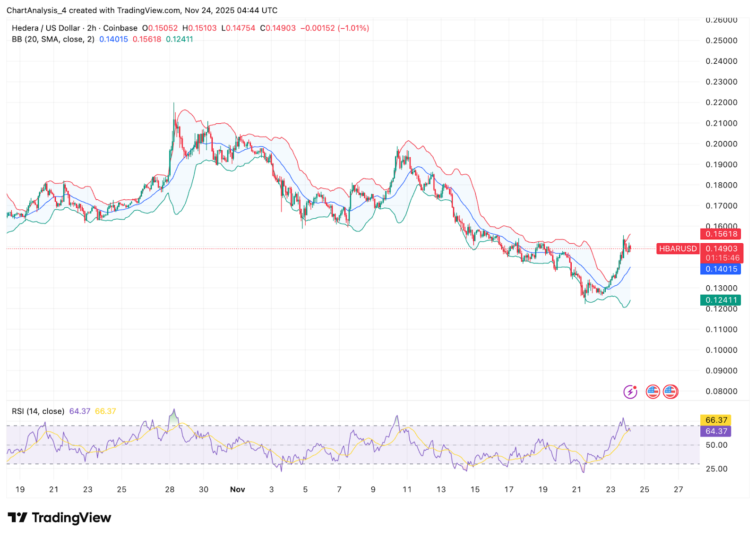Click the current price 0.14903 tag
Screen dimensions: 756x537
[721, 249]
